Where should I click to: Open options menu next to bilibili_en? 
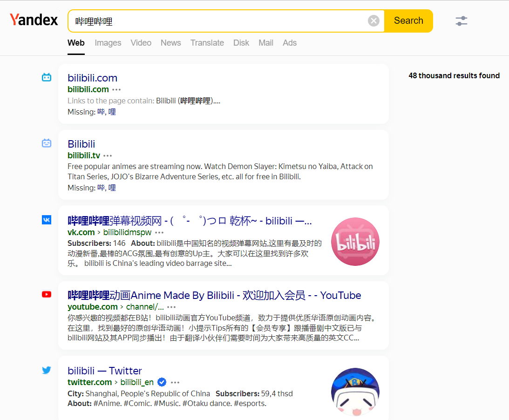(175, 382)
